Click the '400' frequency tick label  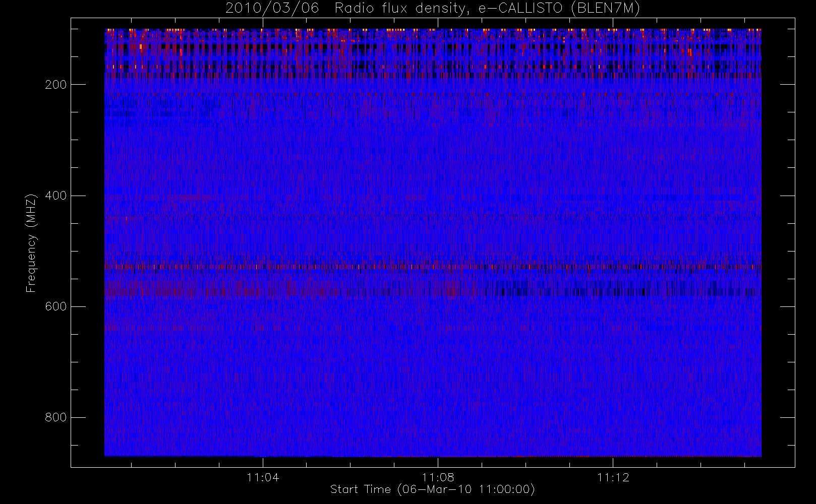56,196
